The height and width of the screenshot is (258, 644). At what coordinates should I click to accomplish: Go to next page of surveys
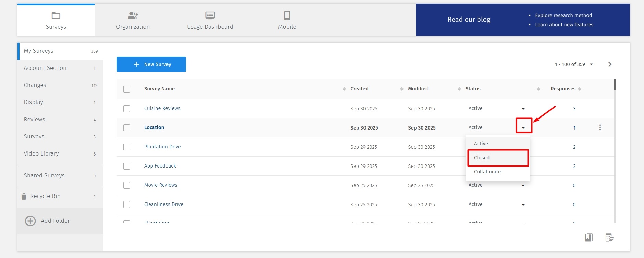coord(610,64)
